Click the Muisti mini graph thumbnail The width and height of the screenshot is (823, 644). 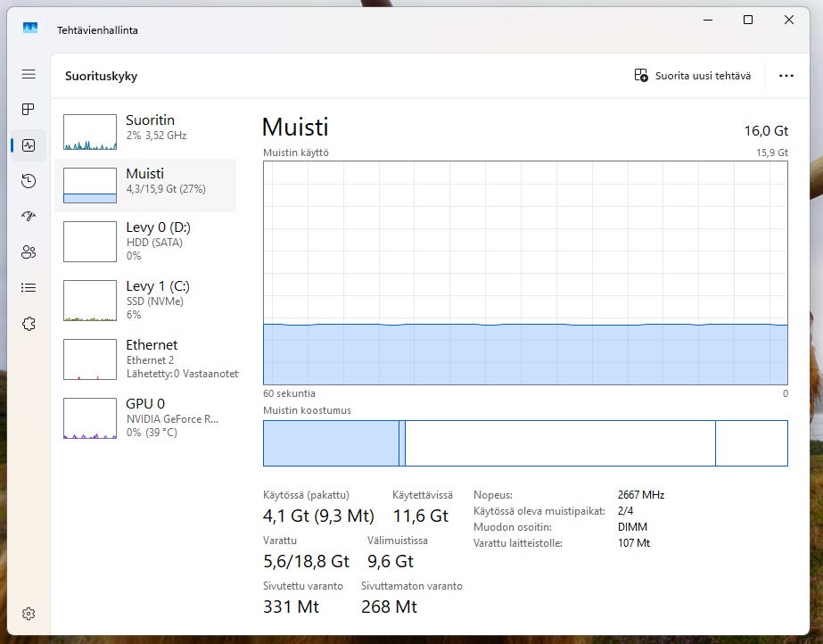pos(90,186)
